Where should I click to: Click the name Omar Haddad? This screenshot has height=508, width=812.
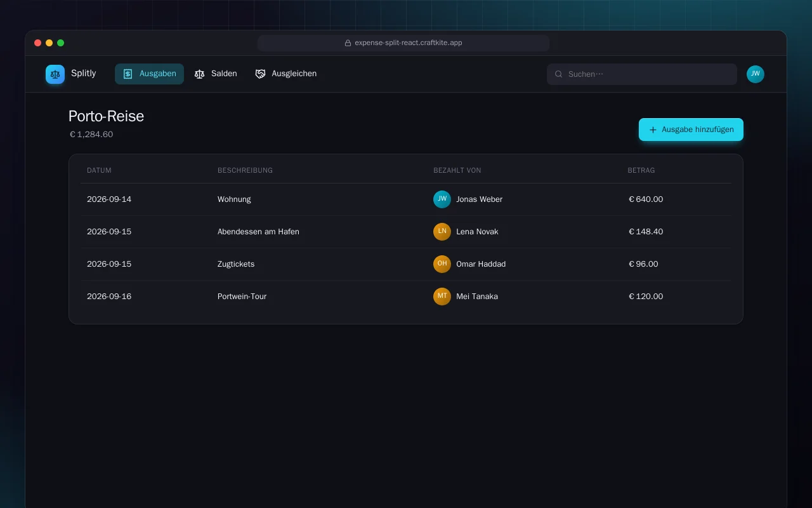tap(481, 264)
